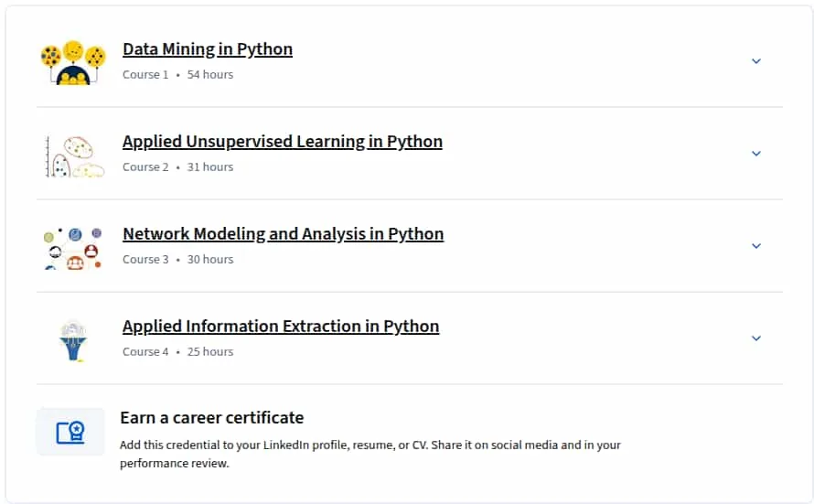Screen dimensions: 814x504
Task: Open Applied Unsupervised Learning in Python link
Action: [283, 142]
